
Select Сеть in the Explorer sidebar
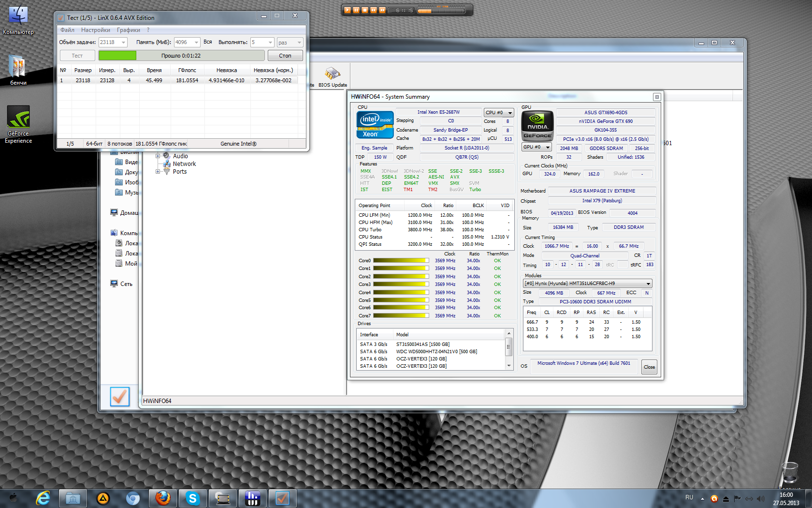(x=121, y=284)
